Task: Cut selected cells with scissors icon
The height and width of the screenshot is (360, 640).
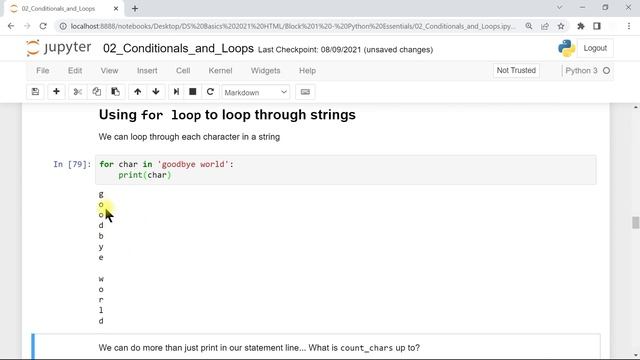Action: click(x=78, y=92)
